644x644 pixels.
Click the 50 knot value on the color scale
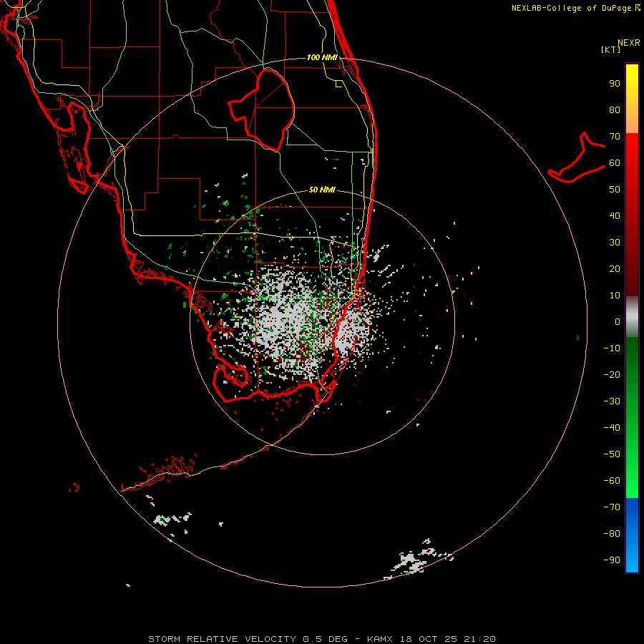[x=615, y=190]
